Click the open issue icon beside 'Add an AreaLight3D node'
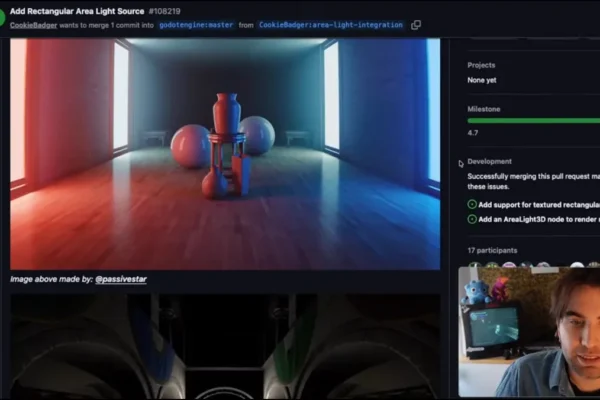The image size is (600, 400). (472, 218)
